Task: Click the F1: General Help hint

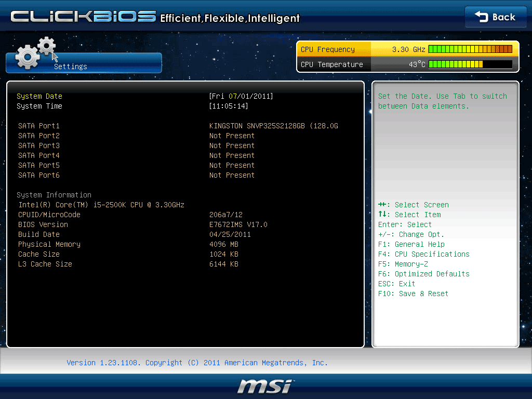Action: click(x=411, y=244)
